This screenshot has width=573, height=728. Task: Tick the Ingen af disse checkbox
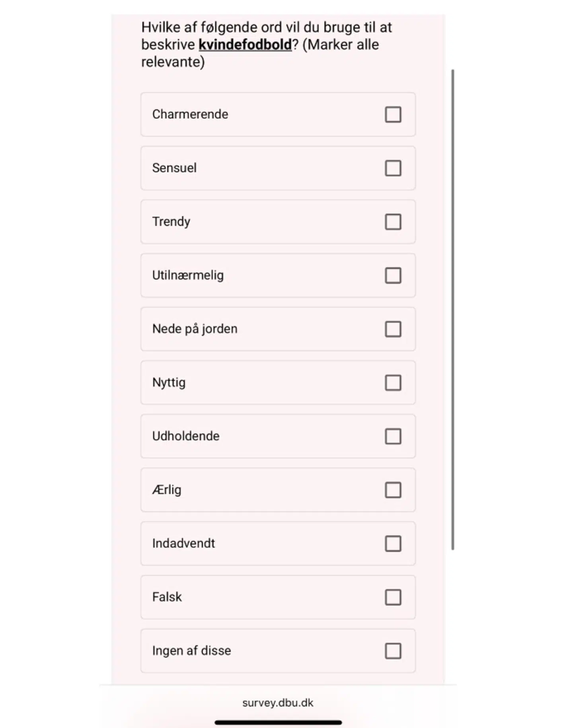click(x=393, y=651)
